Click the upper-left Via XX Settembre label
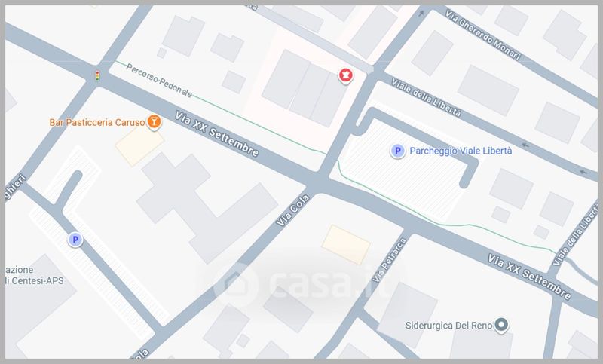The image size is (603, 364). (217, 134)
